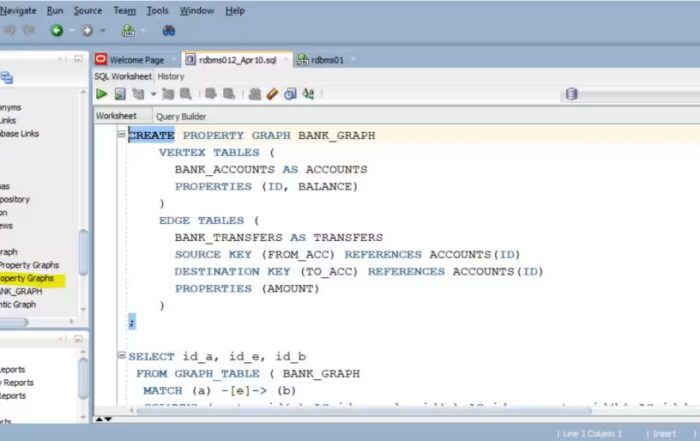
Task: Select the Semantic Graph tree node
Action: pos(18,304)
